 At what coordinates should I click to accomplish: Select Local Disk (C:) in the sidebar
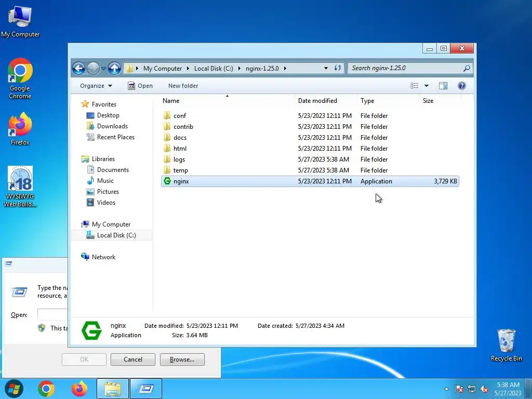(111, 235)
